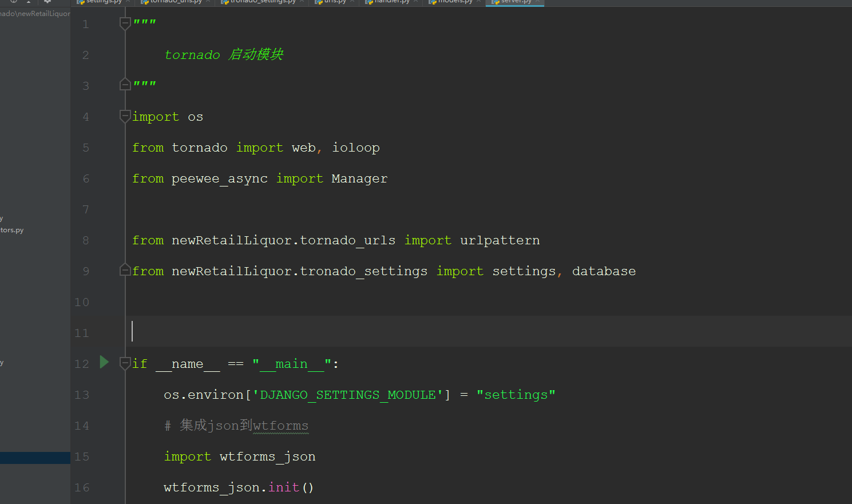Viewport: 852px width, 504px height.
Task: Click 'settings' imported name on line 9
Action: tap(524, 271)
